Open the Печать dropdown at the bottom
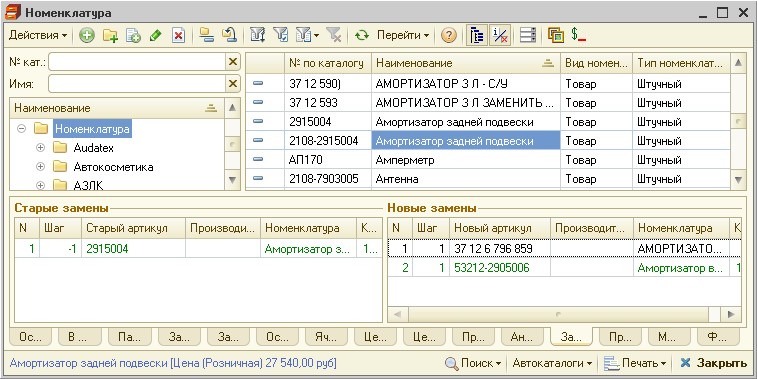The width and height of the screenshot is (757, 379). click(635, 363)
